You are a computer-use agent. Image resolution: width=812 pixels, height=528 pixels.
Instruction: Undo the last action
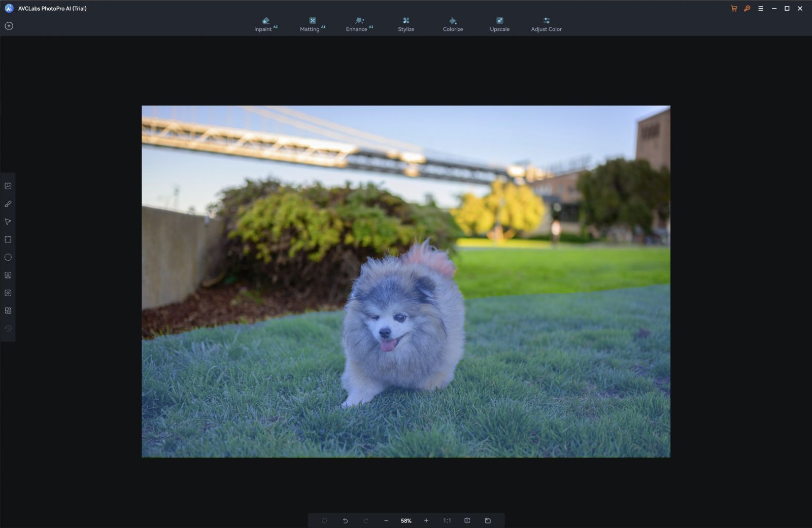click(345, 520)
